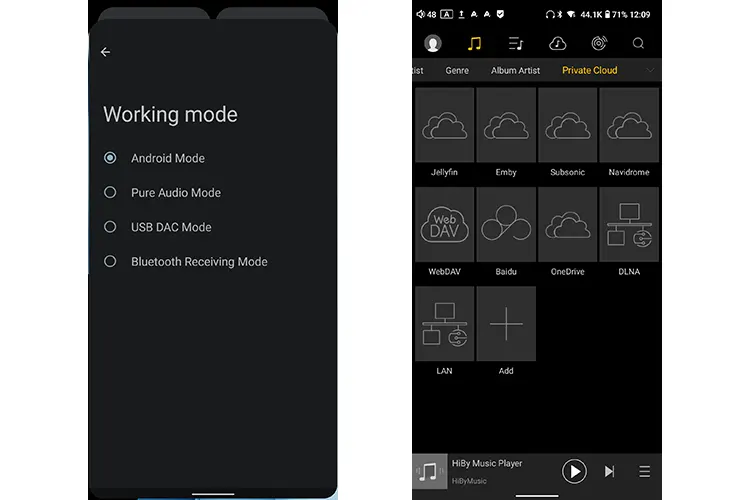This screenshot has width=750, height=500.
Task: Open the music library note icon
Action: (474, 44)
